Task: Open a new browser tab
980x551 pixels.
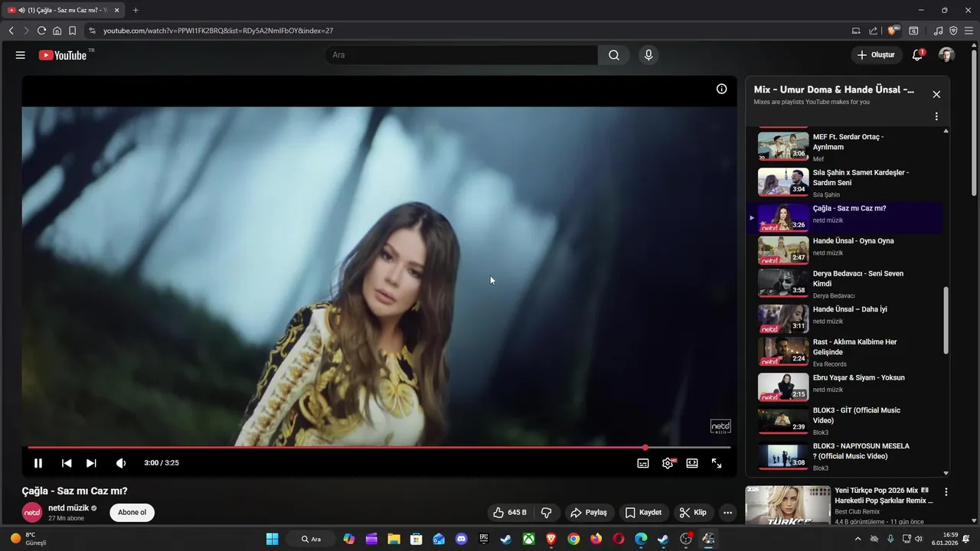Action: pyautogui.click(x=136, y=10)
